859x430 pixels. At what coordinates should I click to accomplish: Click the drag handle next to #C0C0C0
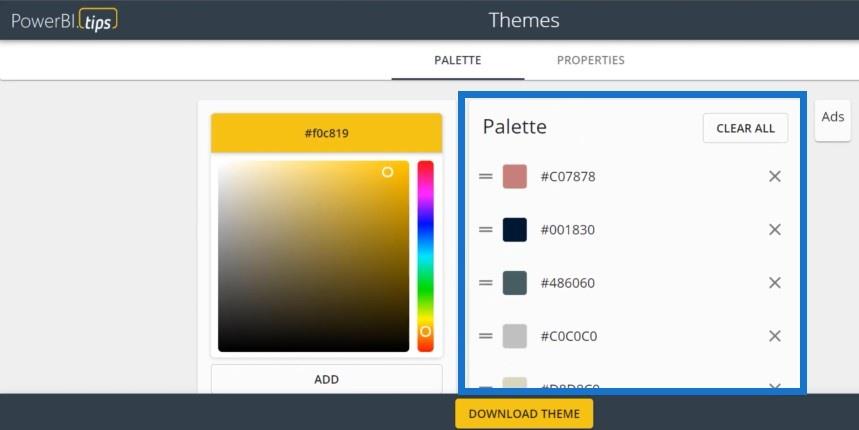click(x=486, y=336)
